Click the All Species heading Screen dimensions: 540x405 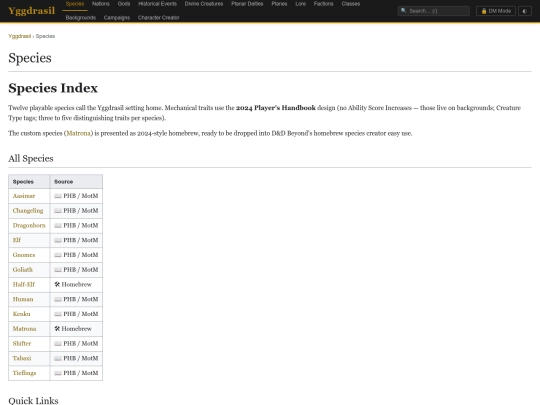tap(31, 159)
